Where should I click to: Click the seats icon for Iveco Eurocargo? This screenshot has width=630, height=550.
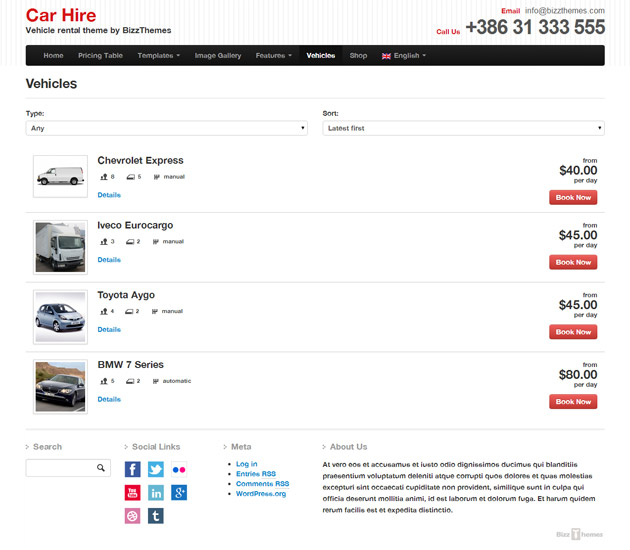point(104,241)
